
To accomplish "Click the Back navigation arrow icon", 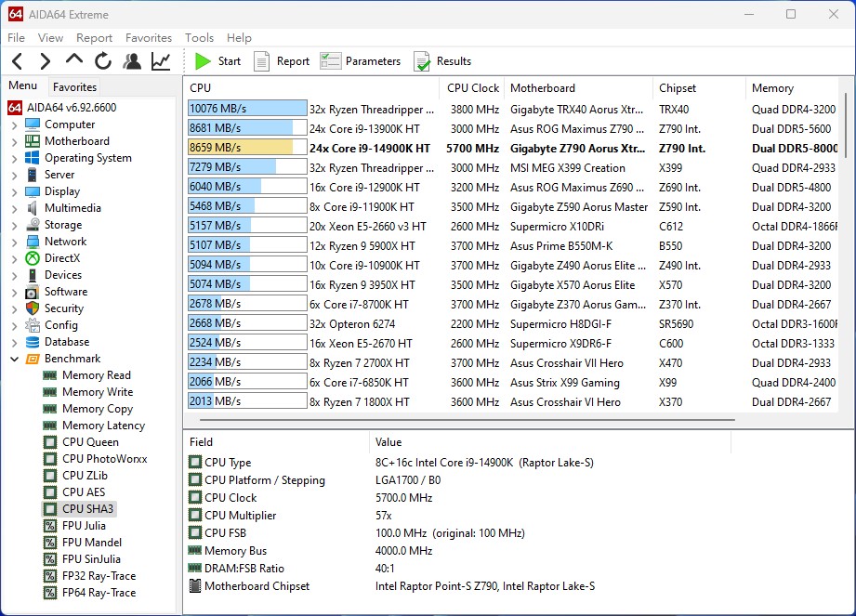I will (x=17, y=61).
